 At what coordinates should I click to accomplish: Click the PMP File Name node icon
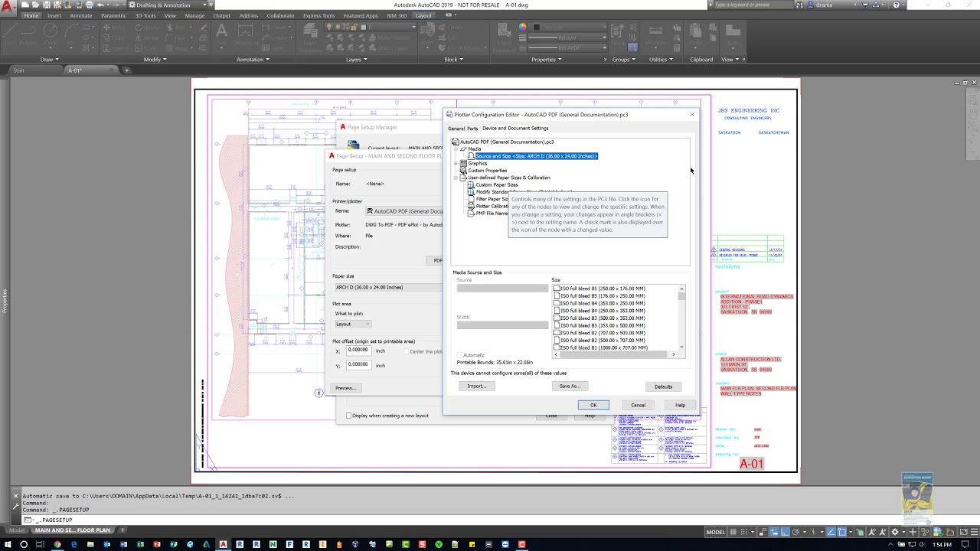click(x=471, y=214)
